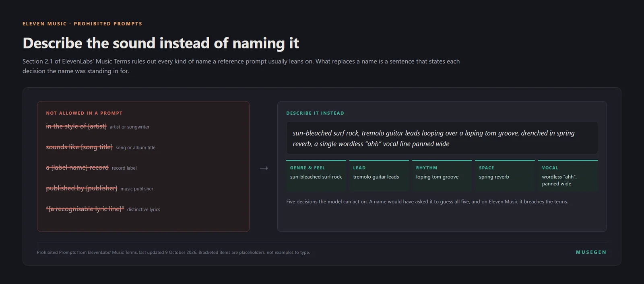Click the "record label" note

[124, 168]
